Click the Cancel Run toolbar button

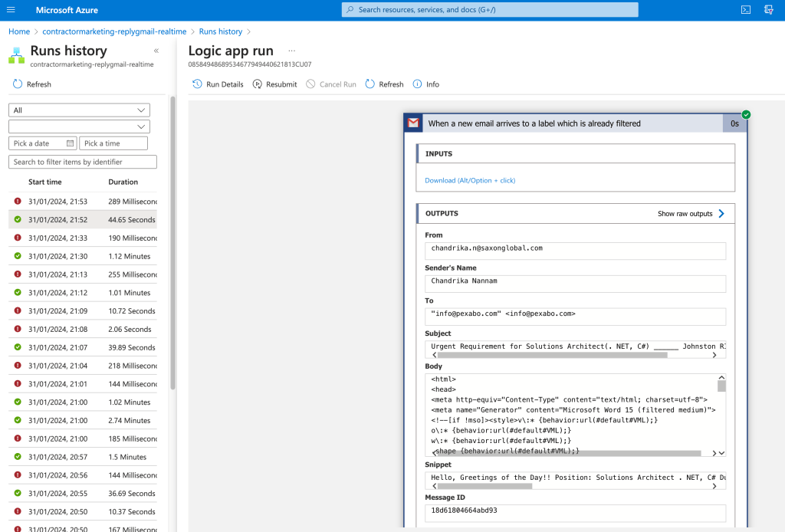[331, 84]
